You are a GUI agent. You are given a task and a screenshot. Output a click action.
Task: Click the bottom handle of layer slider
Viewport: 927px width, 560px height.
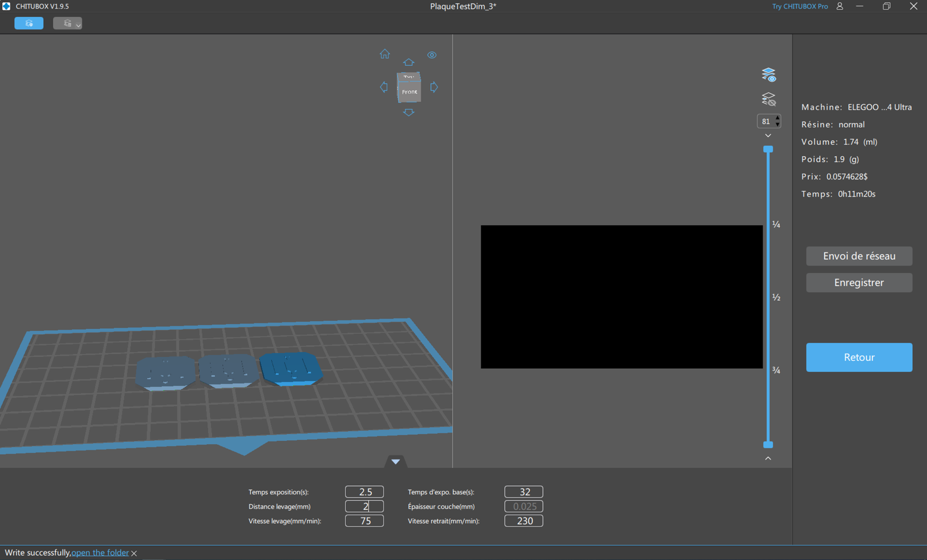tap(768, 445)
